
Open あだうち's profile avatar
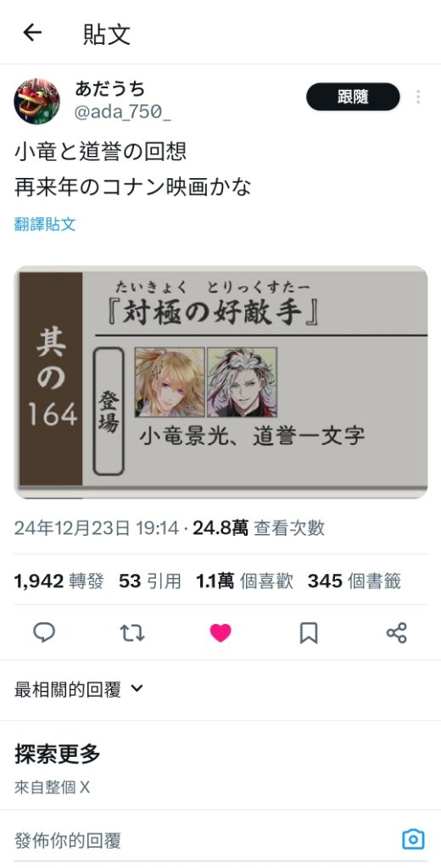point(36,101)
